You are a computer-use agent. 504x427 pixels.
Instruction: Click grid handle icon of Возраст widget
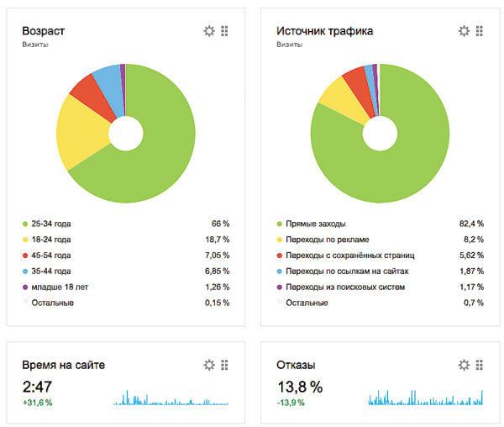[x=224, y=31]
